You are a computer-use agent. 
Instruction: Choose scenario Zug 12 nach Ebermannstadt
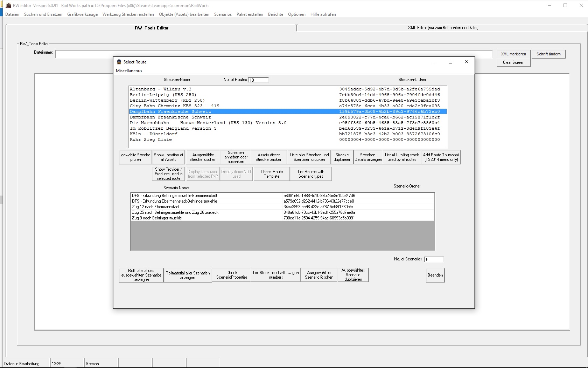155,207
